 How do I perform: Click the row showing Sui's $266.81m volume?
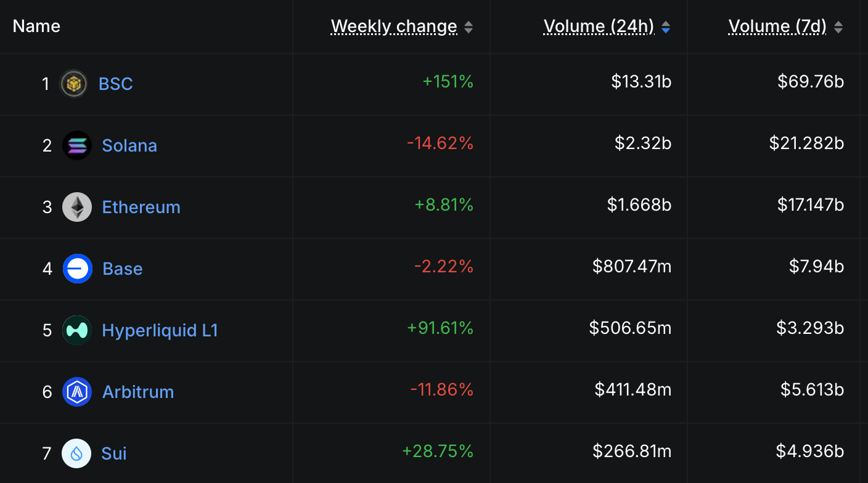(631, 451)
